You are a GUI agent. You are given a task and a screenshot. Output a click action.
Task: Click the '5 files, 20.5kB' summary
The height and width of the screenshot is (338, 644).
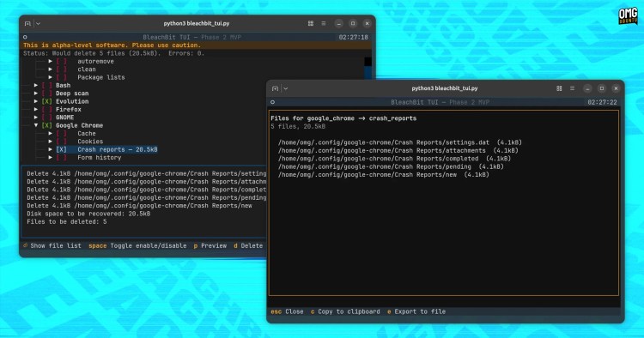point(298,127)
